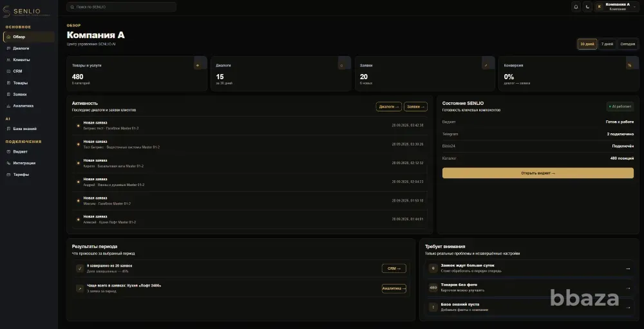Open Товары in the sidebar
This screenshot has height=329, width=644.
point(29,83)
